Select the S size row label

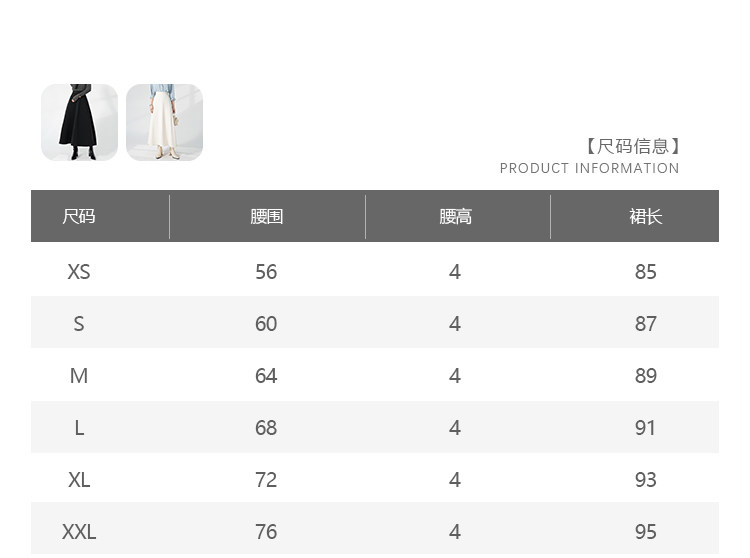pyautogui.click(x=79, y=324)
